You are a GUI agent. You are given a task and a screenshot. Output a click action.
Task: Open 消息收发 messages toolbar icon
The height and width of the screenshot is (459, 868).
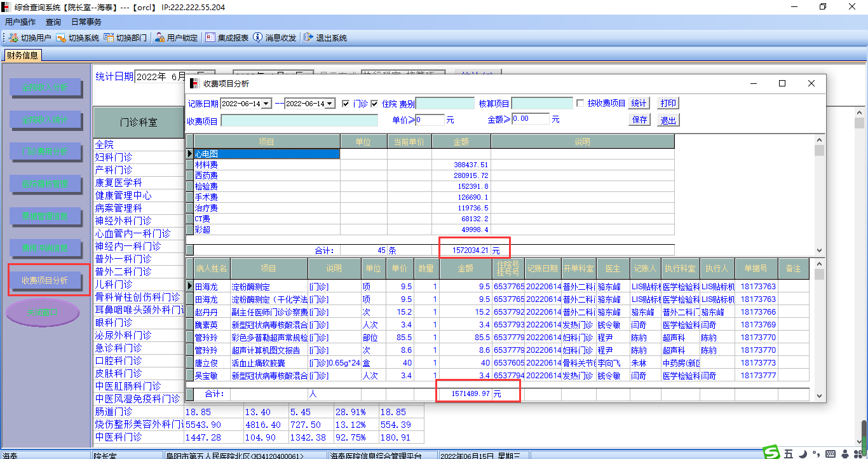(258, 38)
